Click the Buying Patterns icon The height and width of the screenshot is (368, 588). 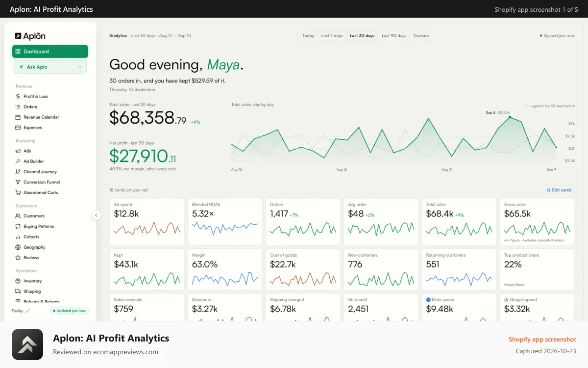[x=18, y=226]
